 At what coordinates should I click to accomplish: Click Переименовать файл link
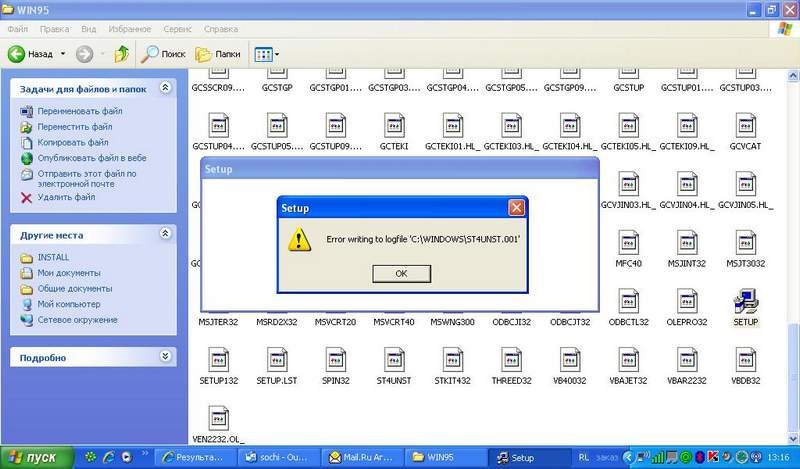[x=80, y=111]
